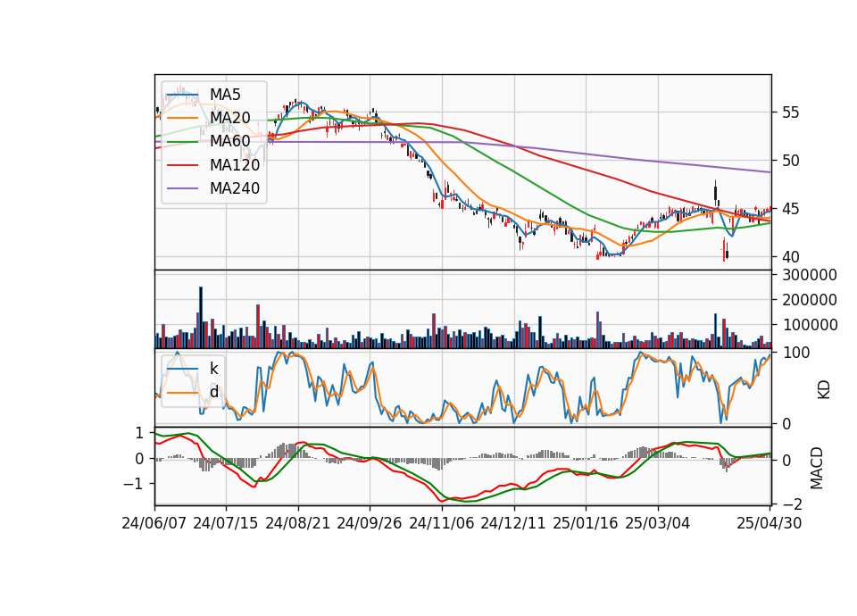
Task: Click the 'k' legend entry in KD panel
Action: click(213, 369)
